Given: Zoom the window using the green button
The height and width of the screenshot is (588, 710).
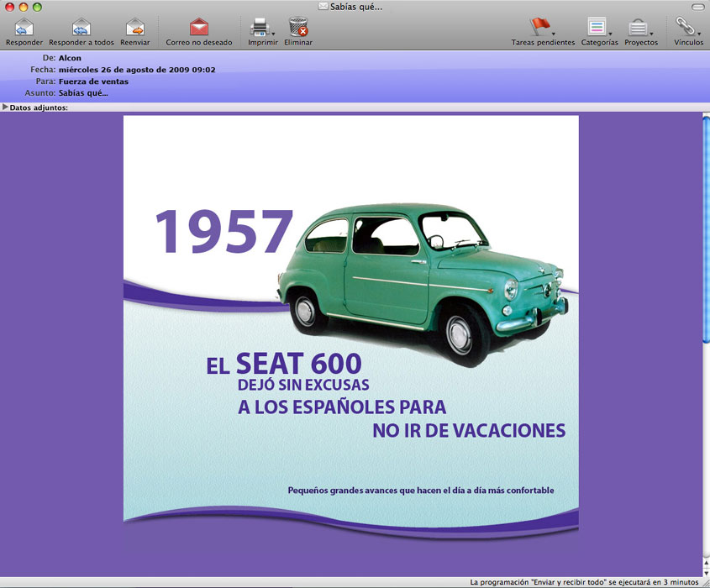Looking at the screenshot, I should [x=37, y=7].
